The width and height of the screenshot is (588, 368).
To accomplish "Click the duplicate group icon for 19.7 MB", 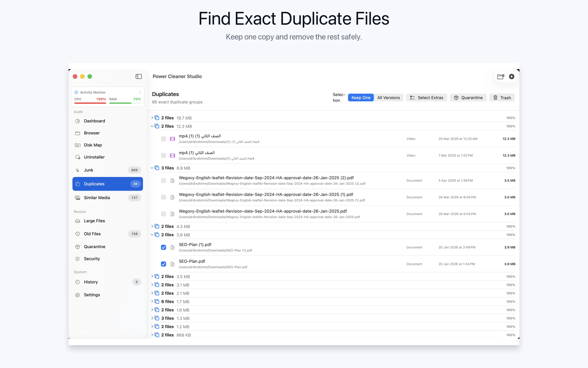I will click(x=157, y=118).
